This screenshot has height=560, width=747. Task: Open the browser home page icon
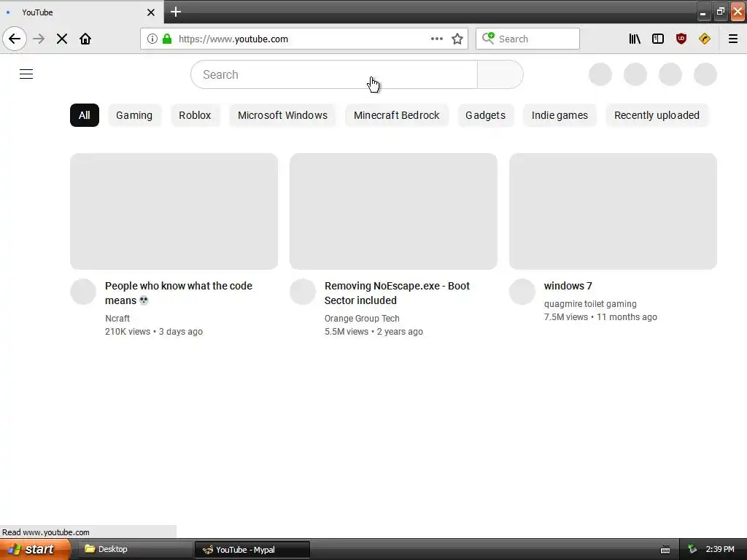click(85, 39)
